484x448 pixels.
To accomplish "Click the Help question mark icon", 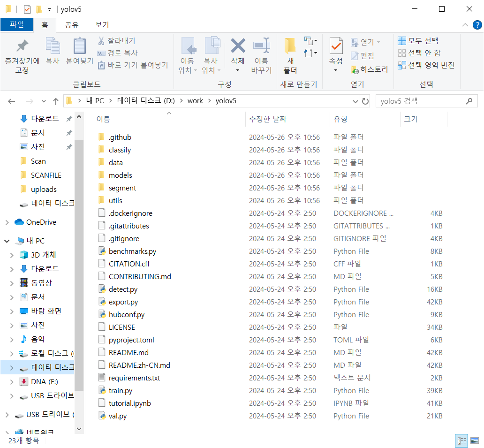I will coord(477,25).
